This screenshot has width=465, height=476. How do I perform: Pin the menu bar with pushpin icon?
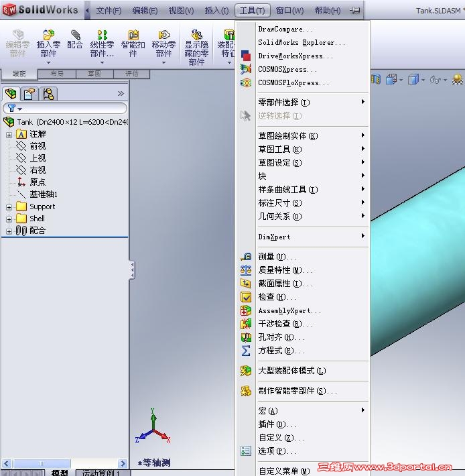click(x=355, y=10)
